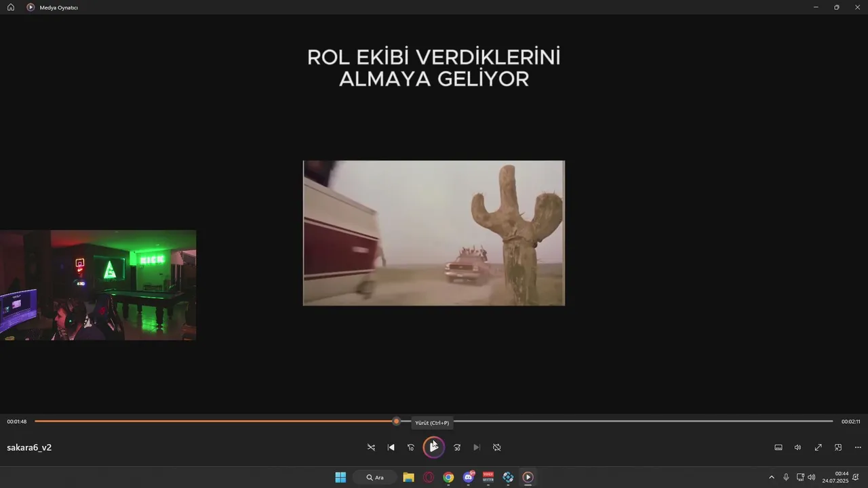Play the paused video

pos(434,447)
